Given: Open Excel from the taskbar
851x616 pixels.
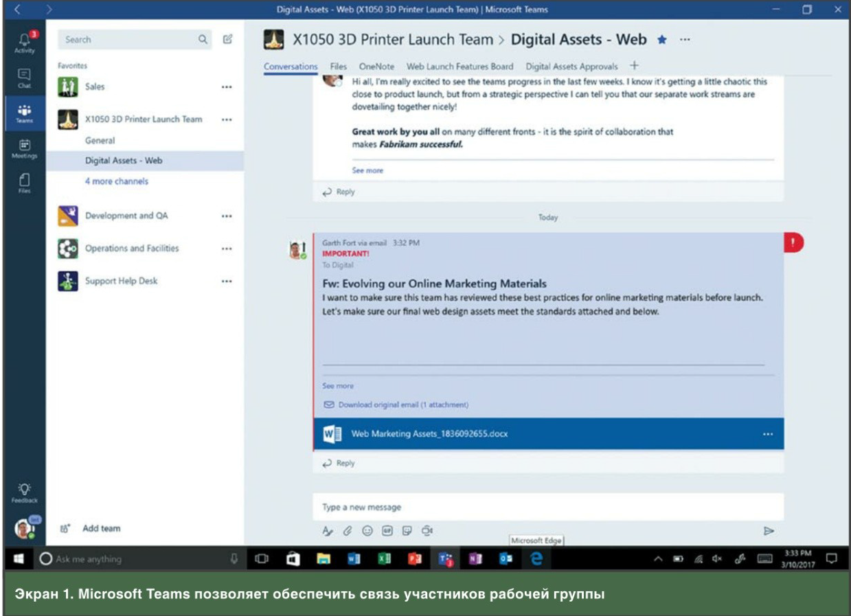Looking at the screenshot, I should point(384,559).
